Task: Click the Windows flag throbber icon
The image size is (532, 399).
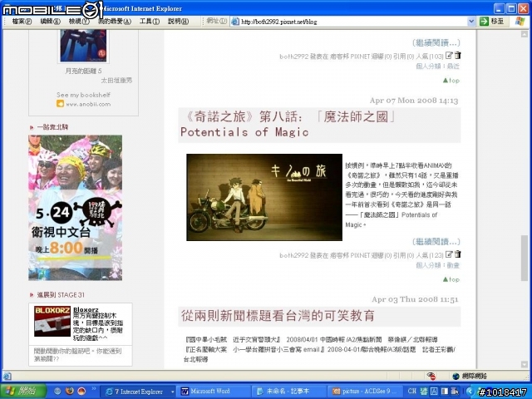Action: coord(520,22)
